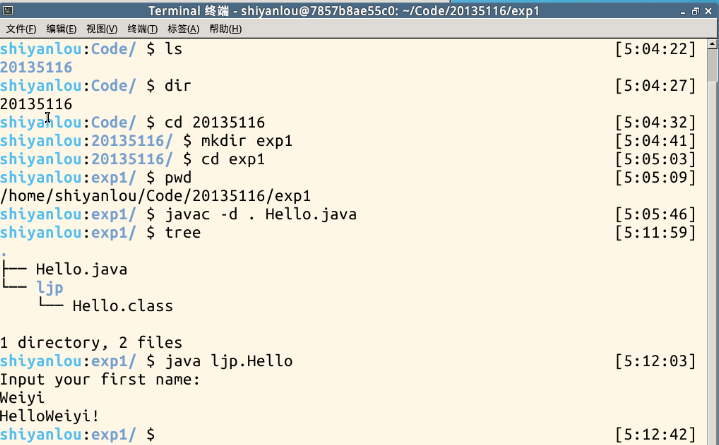The width and height of the screenshot is (719, 445).
Task: Click the 'java ljp.Hello' command
Action: click(228, 361)
